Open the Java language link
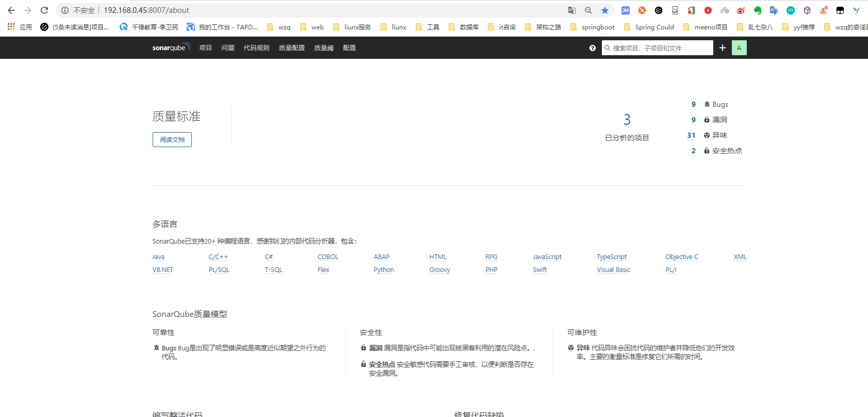Image resolution: width=868 pixels, height=417 pixels. point(158,257)
